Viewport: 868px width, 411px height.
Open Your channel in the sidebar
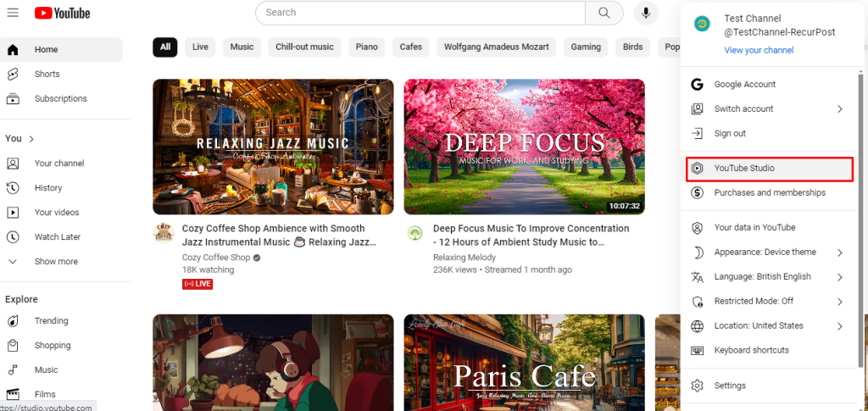tap(61, 164)
